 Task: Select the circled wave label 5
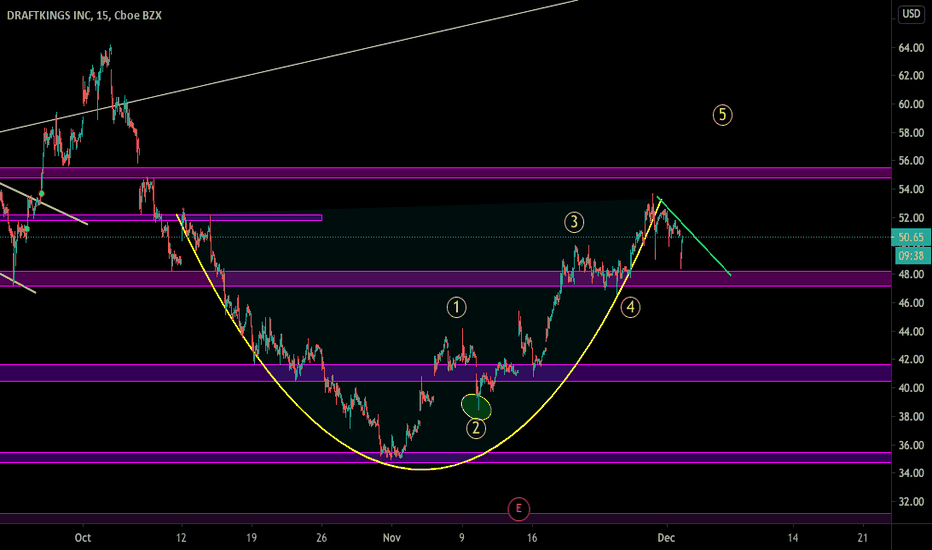(x=722, y=115)
